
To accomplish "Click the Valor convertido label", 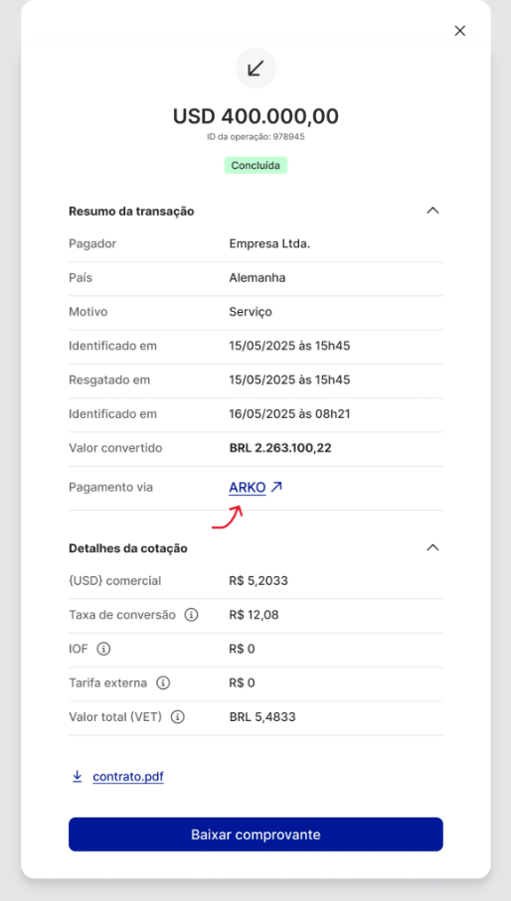I will click(x=116, y=448).
